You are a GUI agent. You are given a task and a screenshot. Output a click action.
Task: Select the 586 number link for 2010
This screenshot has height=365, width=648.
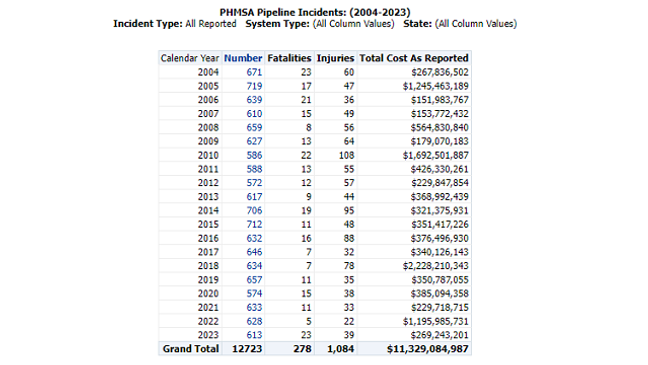(254, 155)
